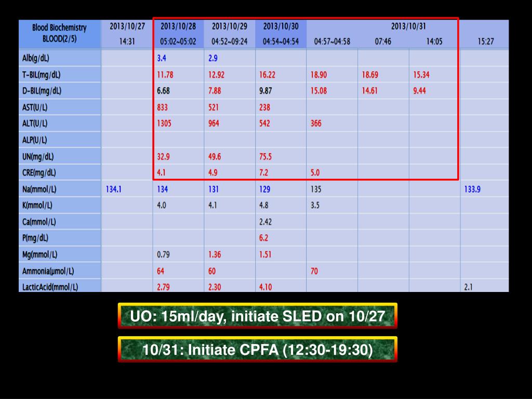Click the T-BIL value 11.78
The image size is (532, 399).
click(x=165, y=75)
